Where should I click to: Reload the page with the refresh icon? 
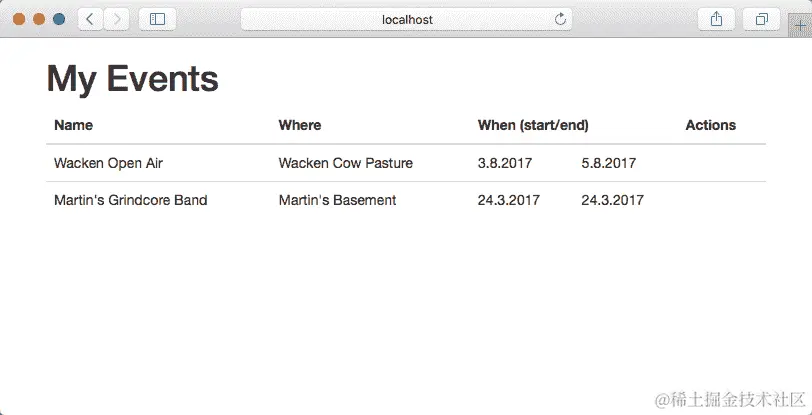[x=560, y=19]
